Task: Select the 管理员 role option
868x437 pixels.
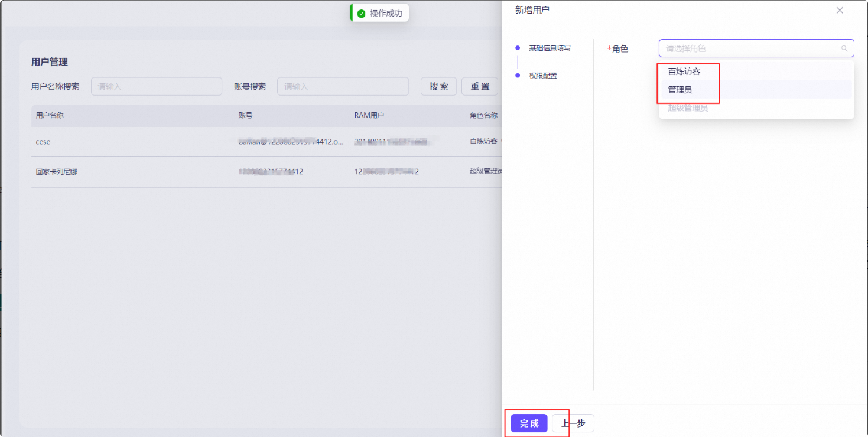Action: pos(756,90)
